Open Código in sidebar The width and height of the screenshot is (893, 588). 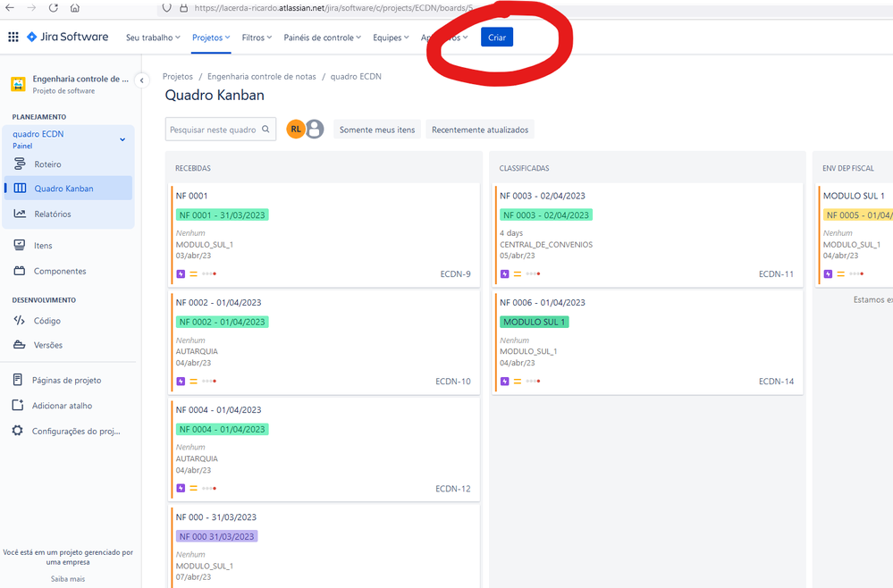pyautogui.click(x=68, y=321)
